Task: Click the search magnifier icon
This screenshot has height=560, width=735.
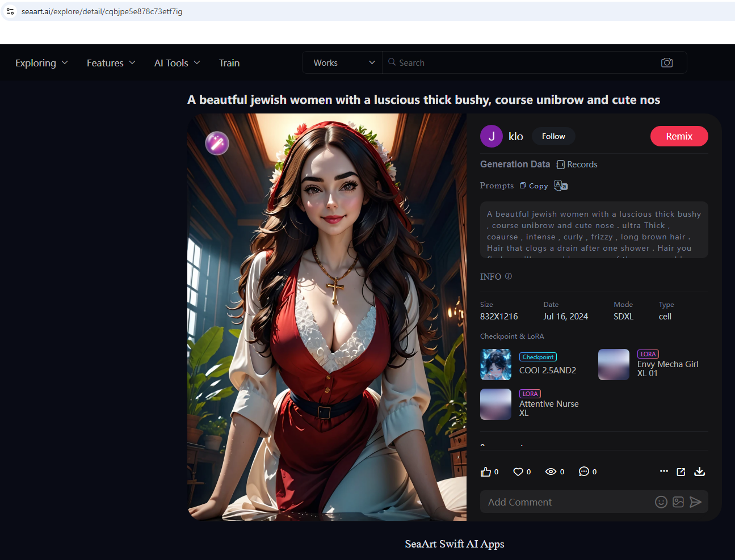Action: [392, 62]
